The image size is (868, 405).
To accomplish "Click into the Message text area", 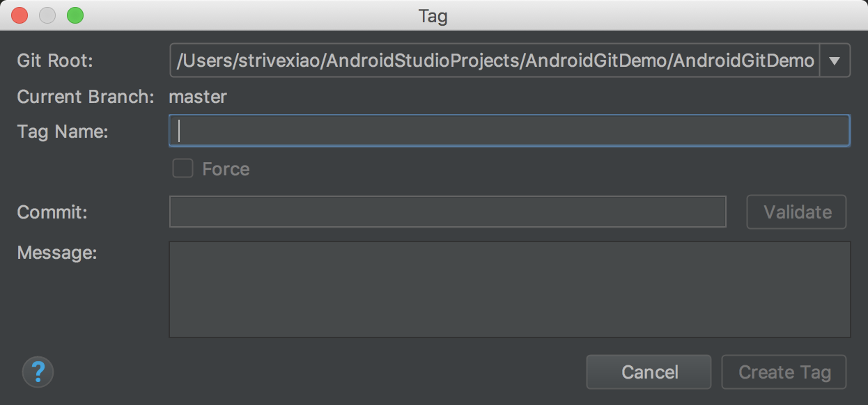I will tap(509, 289).
